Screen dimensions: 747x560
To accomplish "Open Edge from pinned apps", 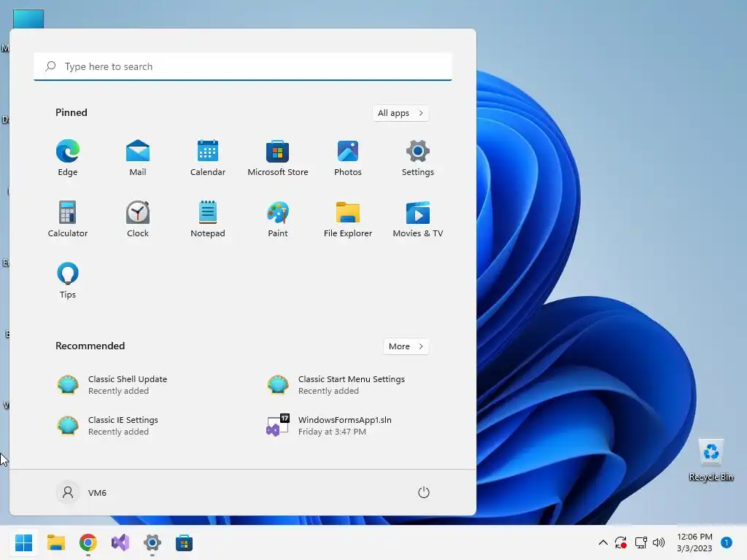I will point(68,158).
